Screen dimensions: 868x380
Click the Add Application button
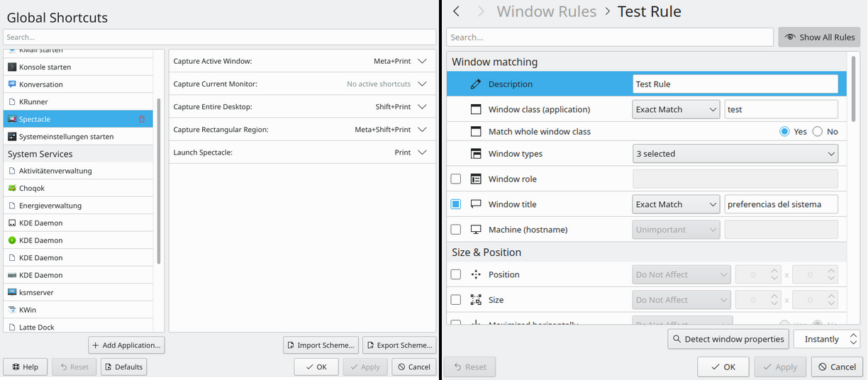(x=127, y=345)
